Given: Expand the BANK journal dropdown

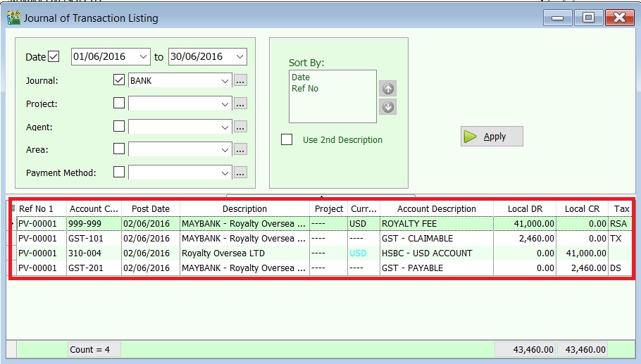Looking at the screenshot, I should (225, 81).
